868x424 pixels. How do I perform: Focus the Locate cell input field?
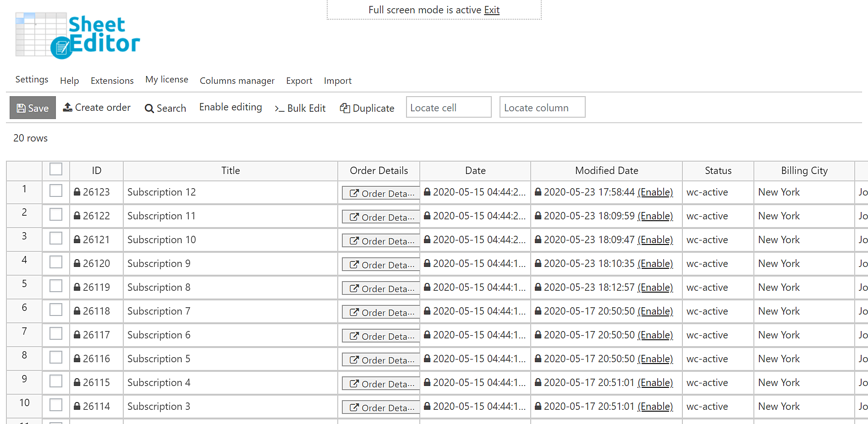tap(449, 107)
